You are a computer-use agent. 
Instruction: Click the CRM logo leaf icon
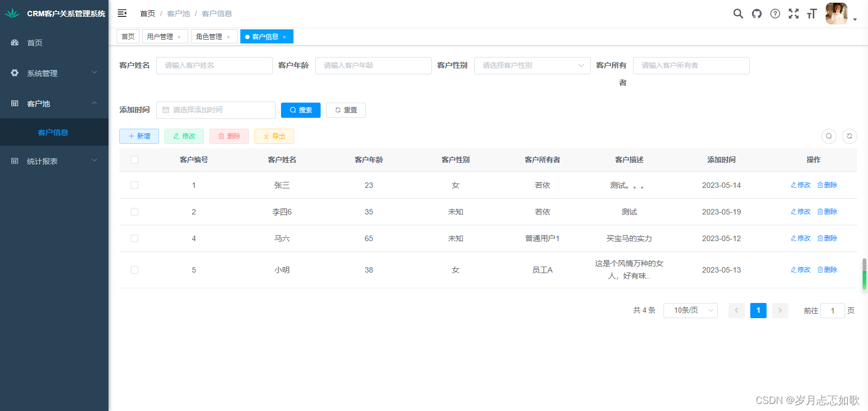click(12, 13)
